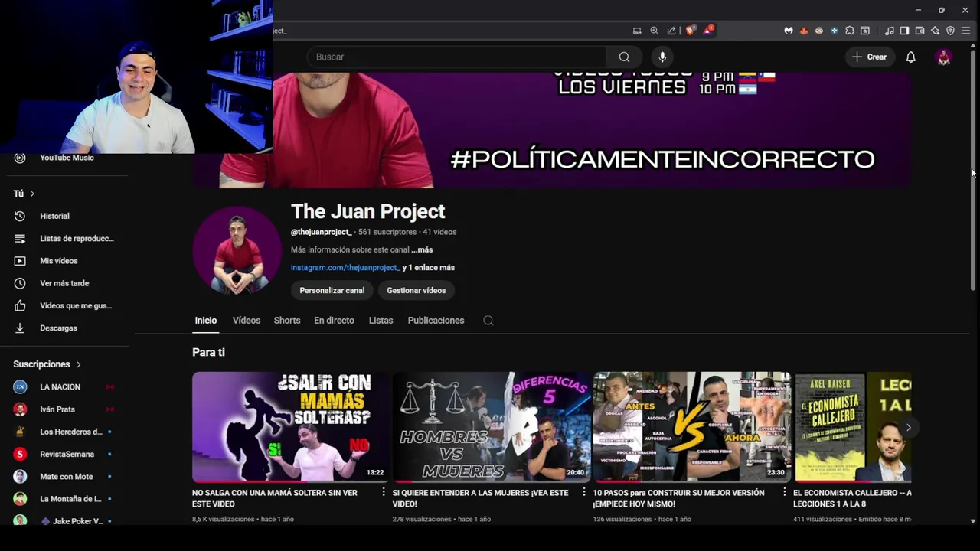Open YouTube Music in sidebar
Image resolution: width=980 pixels, height=551 pixels.
[67, 158]
